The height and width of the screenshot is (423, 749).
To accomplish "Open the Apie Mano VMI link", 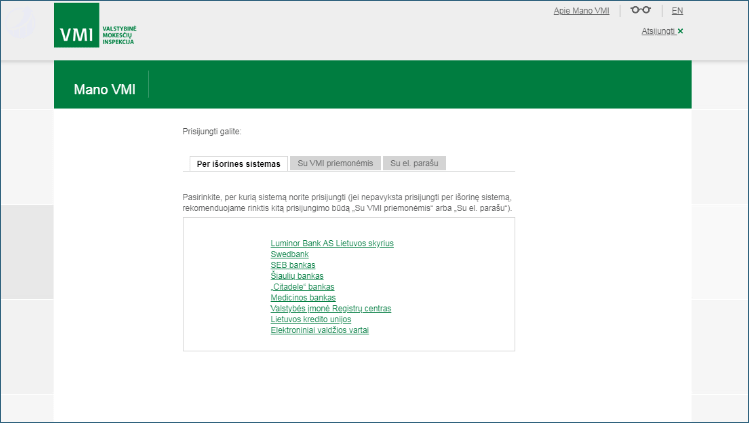I will [581, 11].
